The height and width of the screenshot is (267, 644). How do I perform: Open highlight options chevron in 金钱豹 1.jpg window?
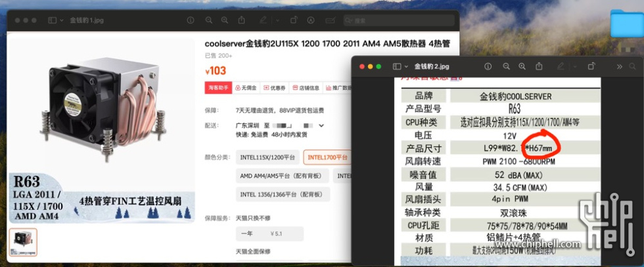coord(277,20)
